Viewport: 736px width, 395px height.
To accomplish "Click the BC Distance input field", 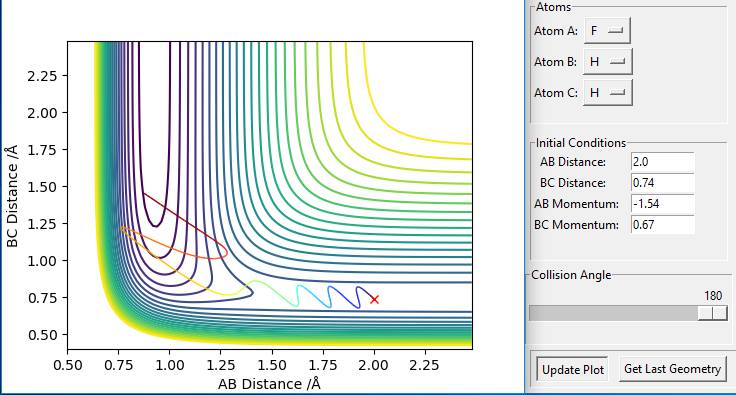I will click(662, 183).
